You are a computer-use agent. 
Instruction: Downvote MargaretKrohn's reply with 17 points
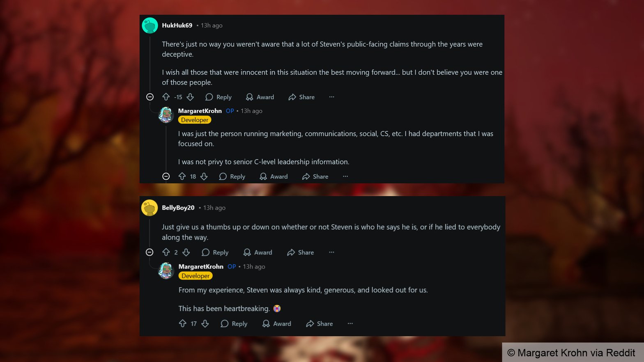click(x=205, y=324)
